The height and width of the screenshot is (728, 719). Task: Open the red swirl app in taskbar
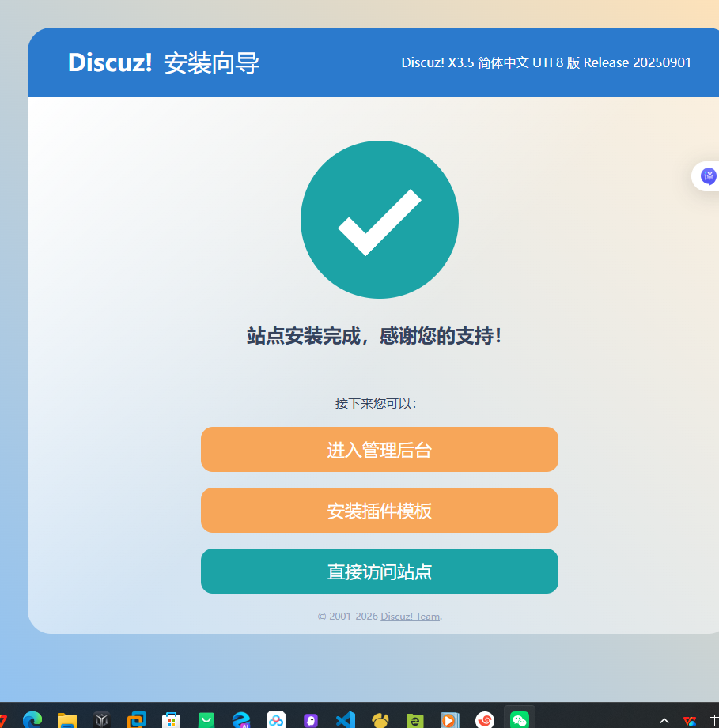[485, 720]
